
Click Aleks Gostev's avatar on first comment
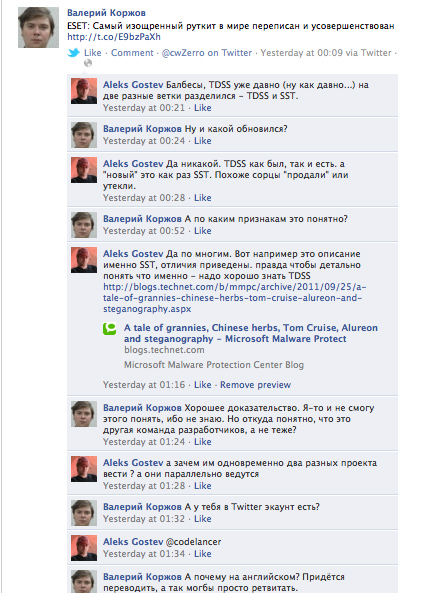coord(84,91)
